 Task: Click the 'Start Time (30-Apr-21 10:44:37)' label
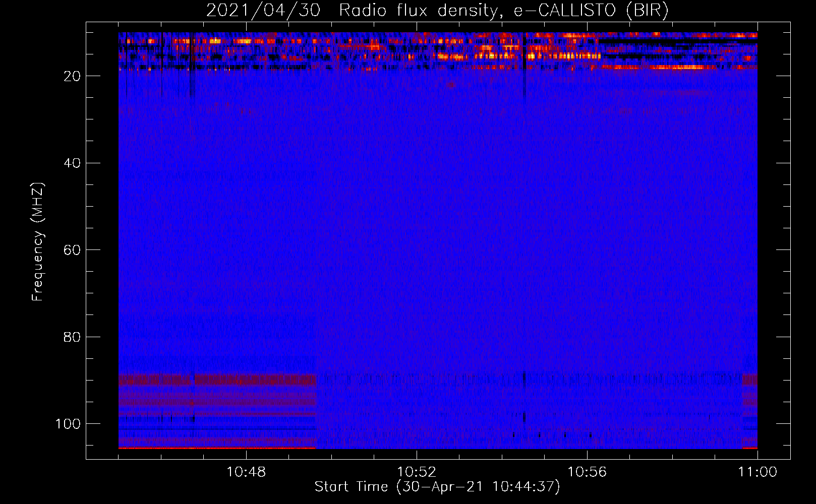(437, 487)
